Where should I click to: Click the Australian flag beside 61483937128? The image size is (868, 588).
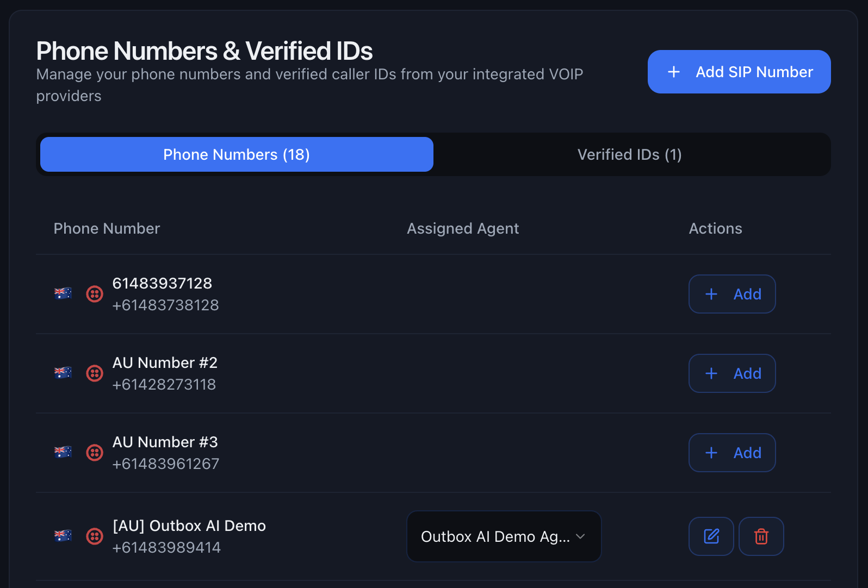pyautogui.click(x=63, y=293)
